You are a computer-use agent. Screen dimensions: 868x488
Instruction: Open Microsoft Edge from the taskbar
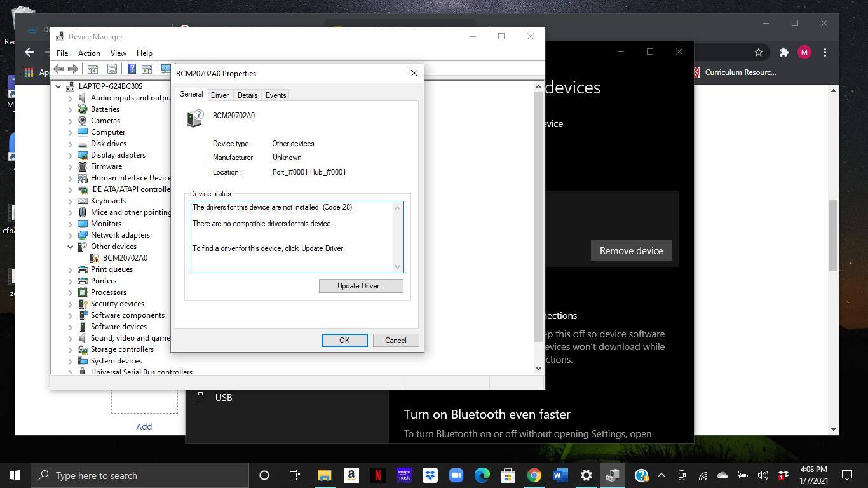coord(482,475)
